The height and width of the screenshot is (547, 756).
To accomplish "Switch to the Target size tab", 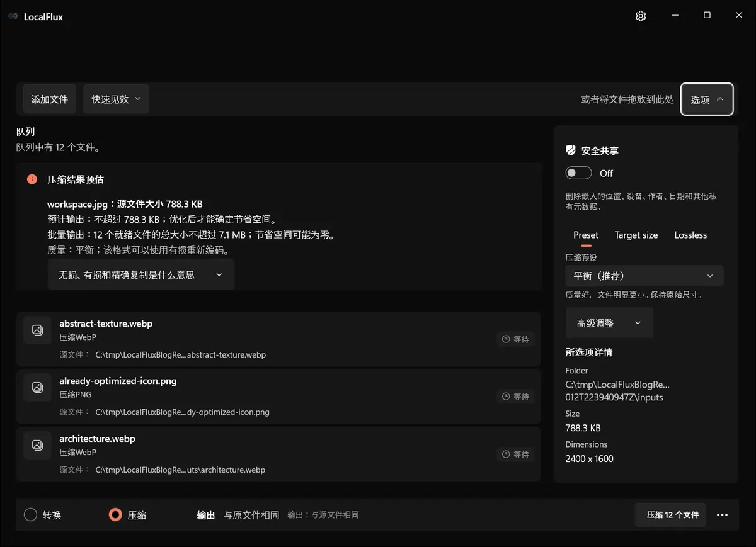I will point(636,235).
